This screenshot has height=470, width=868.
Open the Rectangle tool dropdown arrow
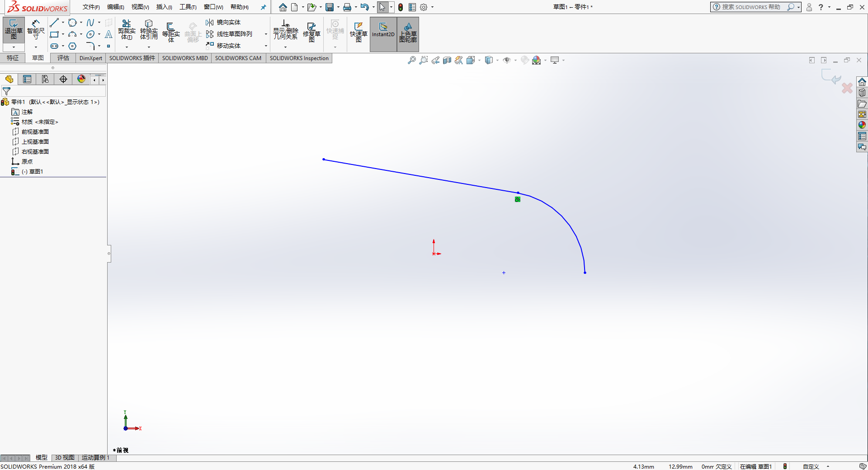click(x=63, y=34)
